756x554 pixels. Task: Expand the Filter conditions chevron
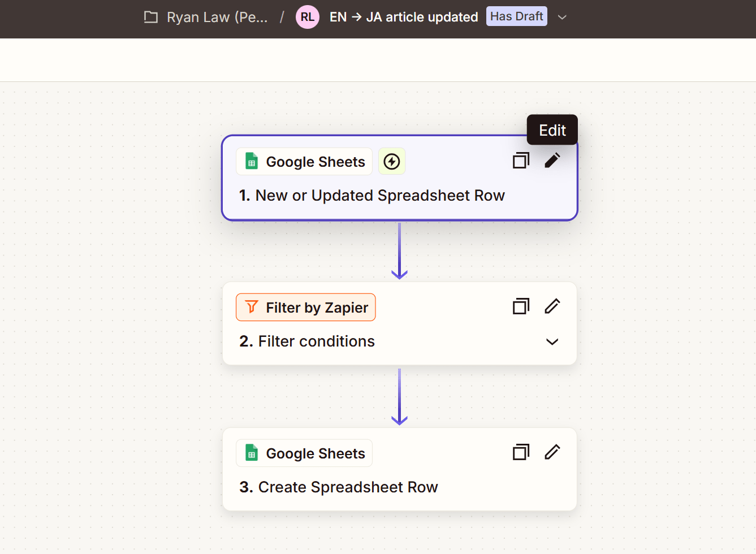pos(552,341)
